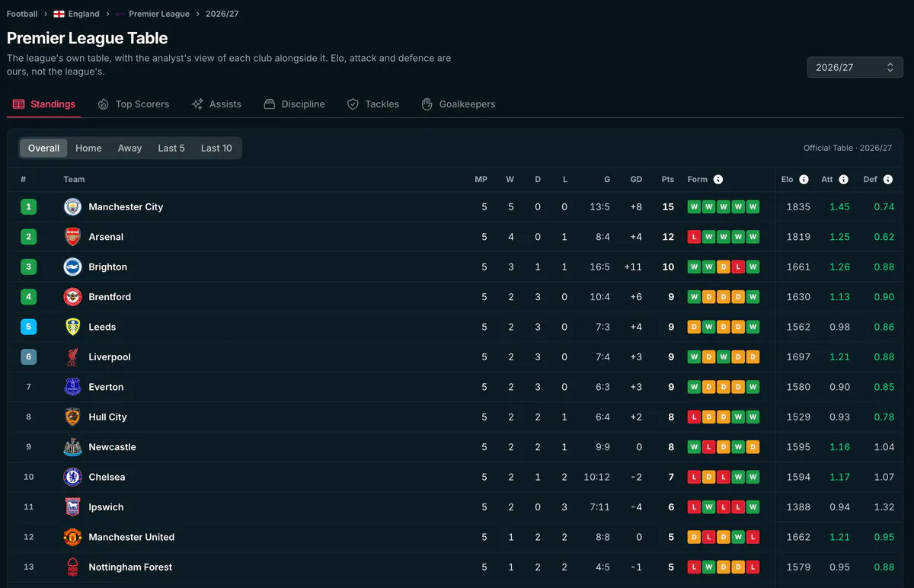Click the England flag icon in breadcrumb

coord(59,14)
